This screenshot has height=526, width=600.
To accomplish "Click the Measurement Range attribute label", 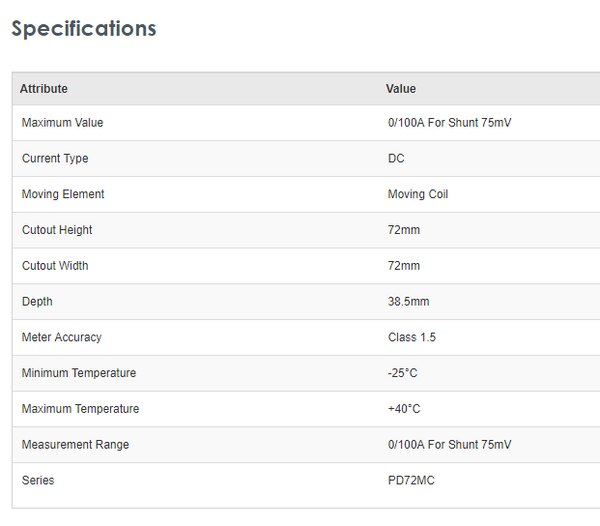I will [75, 445].
